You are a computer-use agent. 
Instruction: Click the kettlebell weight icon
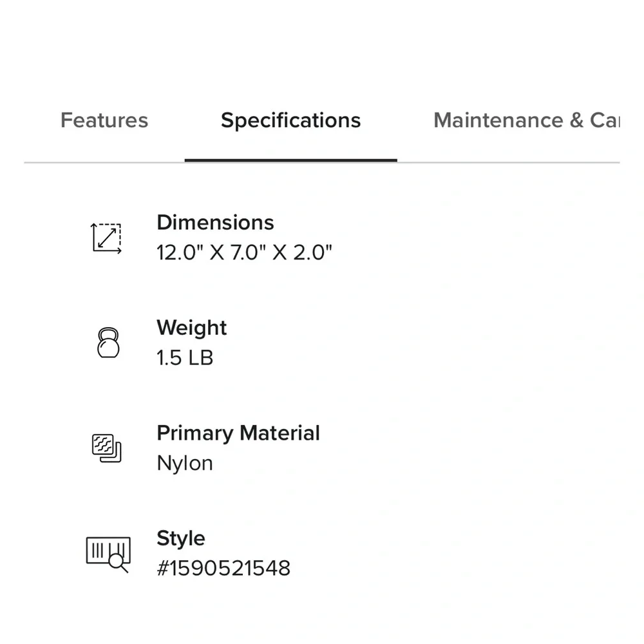tap(108, 343)
